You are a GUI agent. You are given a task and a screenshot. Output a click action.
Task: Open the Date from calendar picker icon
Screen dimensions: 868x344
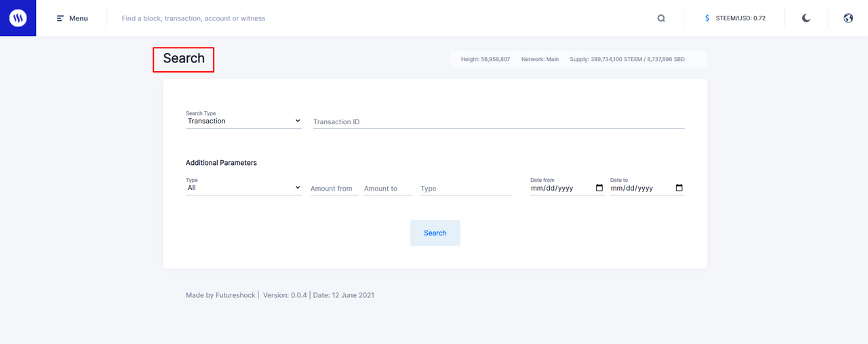coord(599,188)
